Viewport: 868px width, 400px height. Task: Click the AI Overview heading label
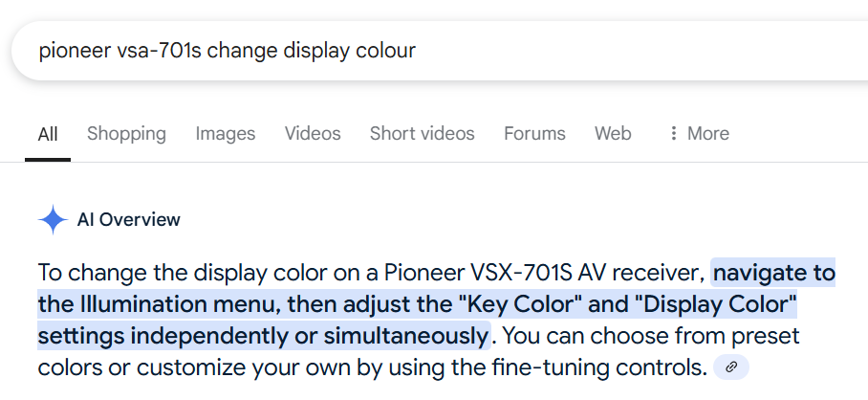point(128,220)
